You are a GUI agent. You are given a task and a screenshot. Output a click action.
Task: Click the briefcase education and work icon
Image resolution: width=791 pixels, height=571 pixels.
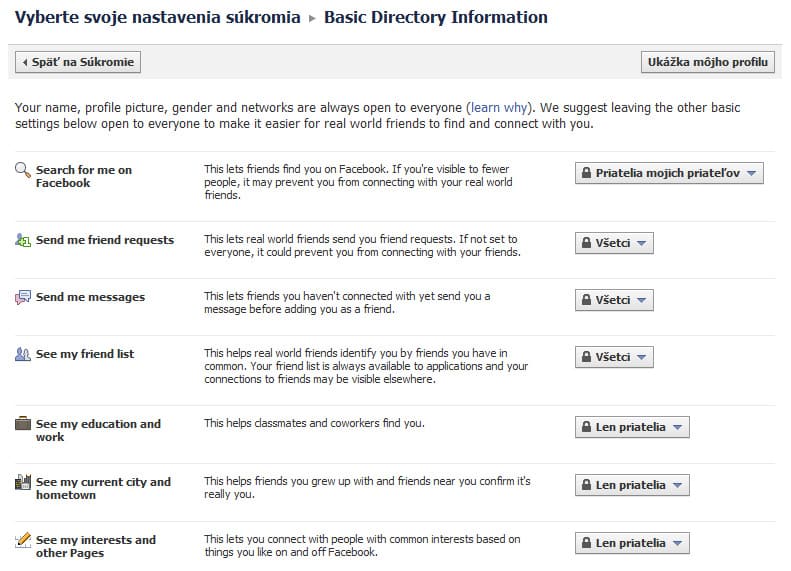[23, 424]
